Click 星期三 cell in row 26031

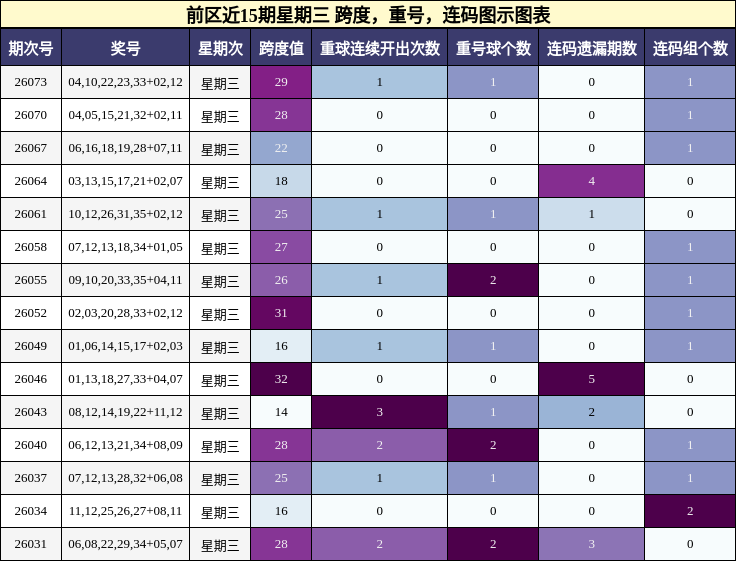coord(220,544)
